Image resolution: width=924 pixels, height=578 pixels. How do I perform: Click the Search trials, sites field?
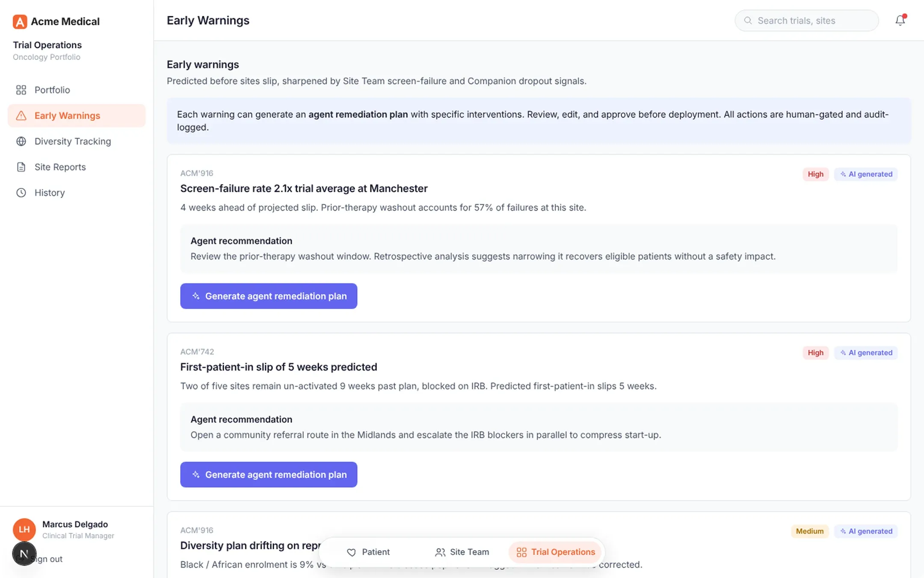point(807,21)
